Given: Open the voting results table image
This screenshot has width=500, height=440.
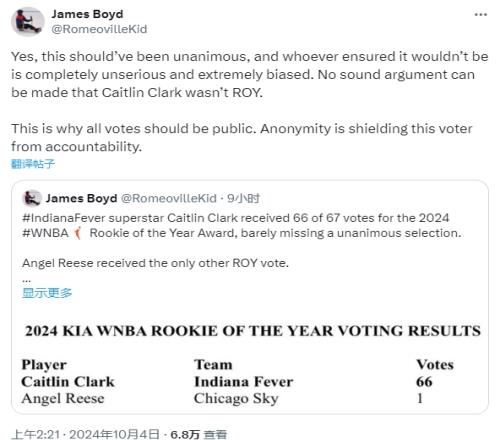Looking at the screenshot, I should tap(251, 363).
